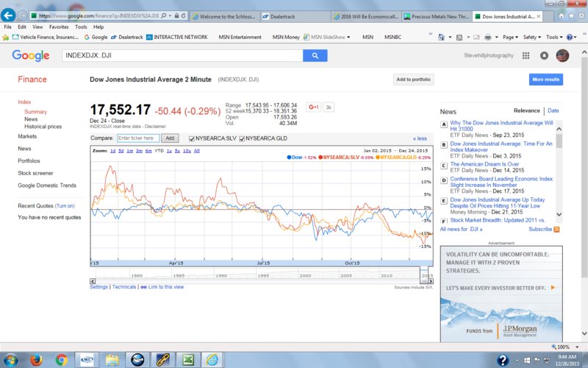The image size is (588, 368).
Task: Click the J.P. Morgan advertisement banner
Action: click(x=501, y=294)
